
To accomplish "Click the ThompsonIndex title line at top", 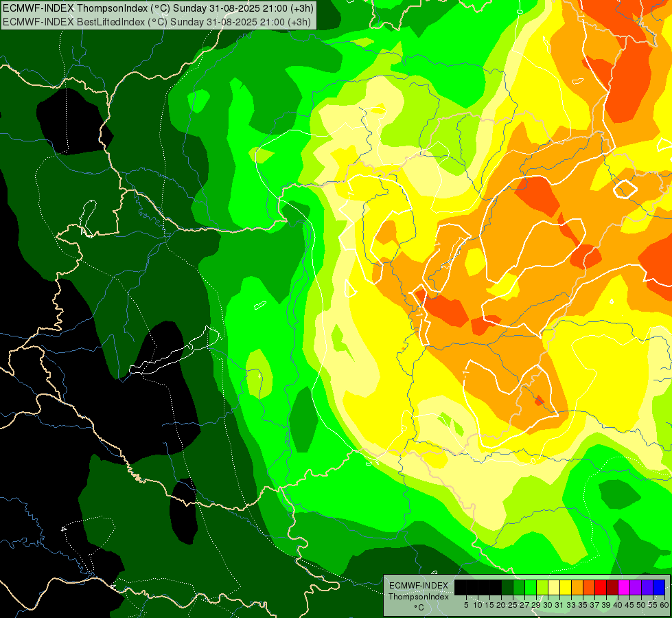I will [x=158, y=8].
